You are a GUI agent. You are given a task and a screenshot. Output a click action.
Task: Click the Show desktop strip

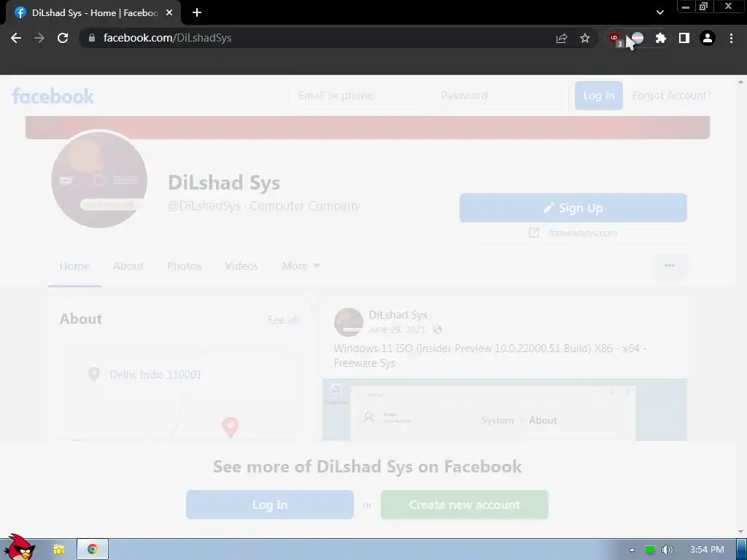point(741,550)
